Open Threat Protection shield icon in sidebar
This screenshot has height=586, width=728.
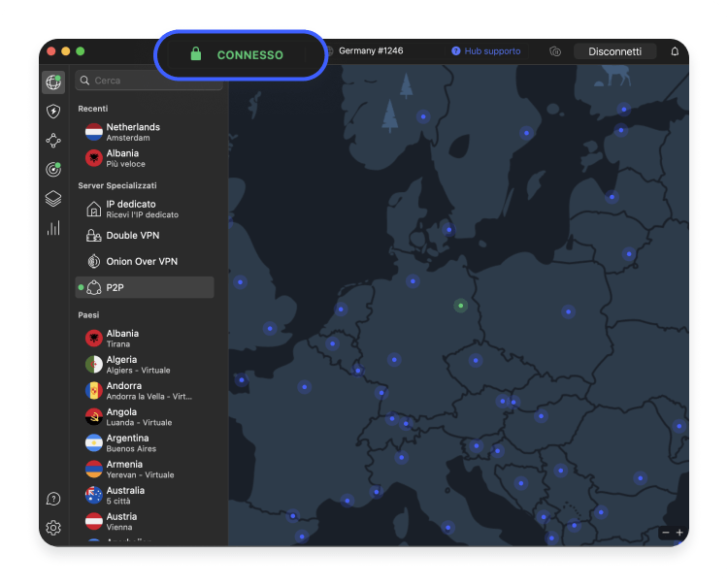click(53, 112)
